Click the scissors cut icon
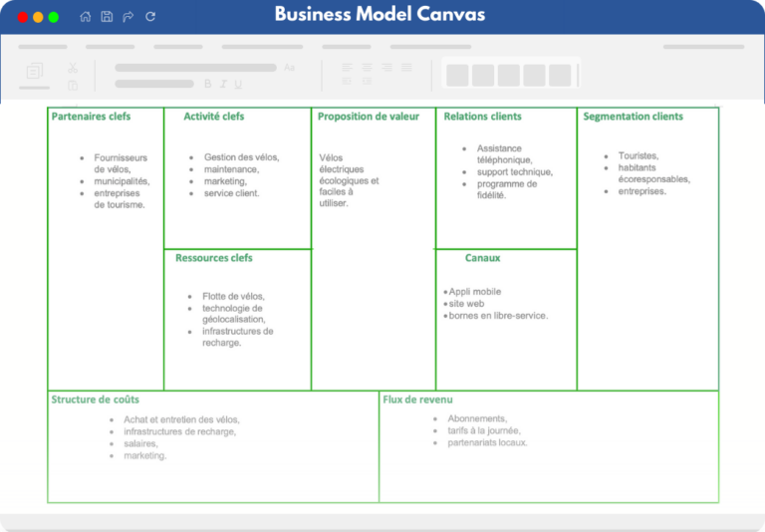 73,68
